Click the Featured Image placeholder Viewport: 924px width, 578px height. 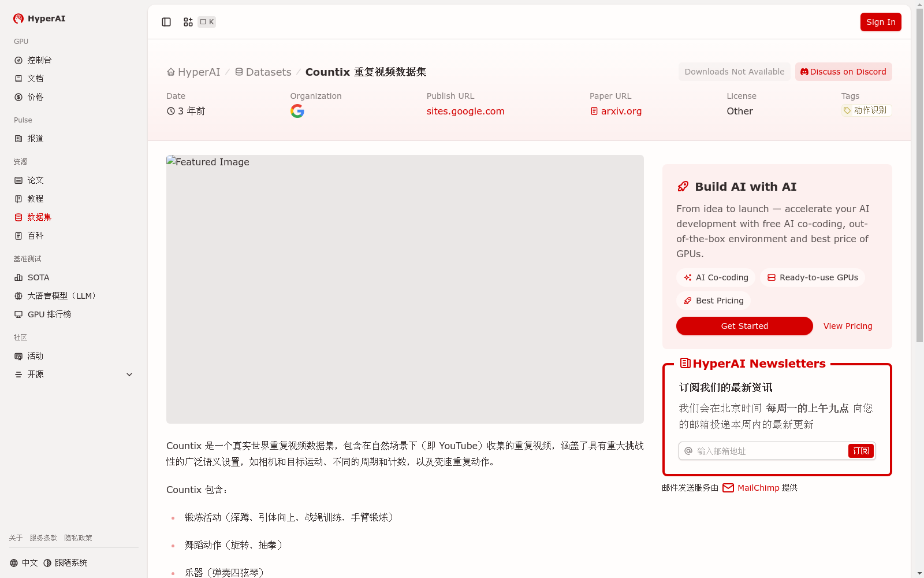click(405, 289)
